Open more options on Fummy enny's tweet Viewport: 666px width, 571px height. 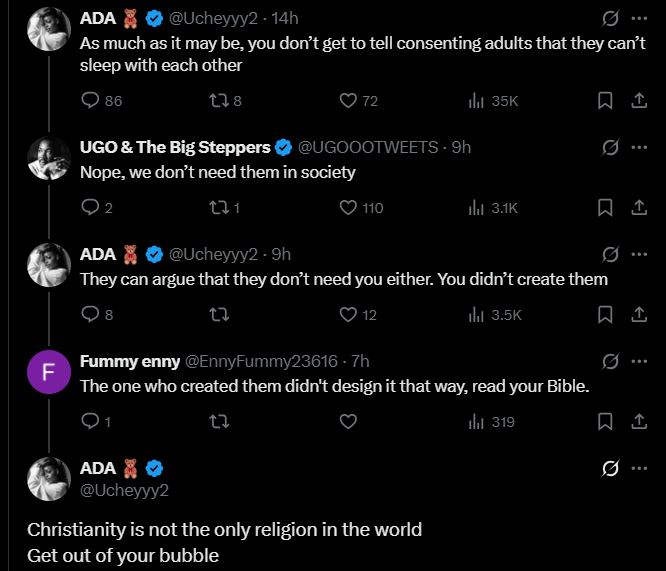point(639,361)
